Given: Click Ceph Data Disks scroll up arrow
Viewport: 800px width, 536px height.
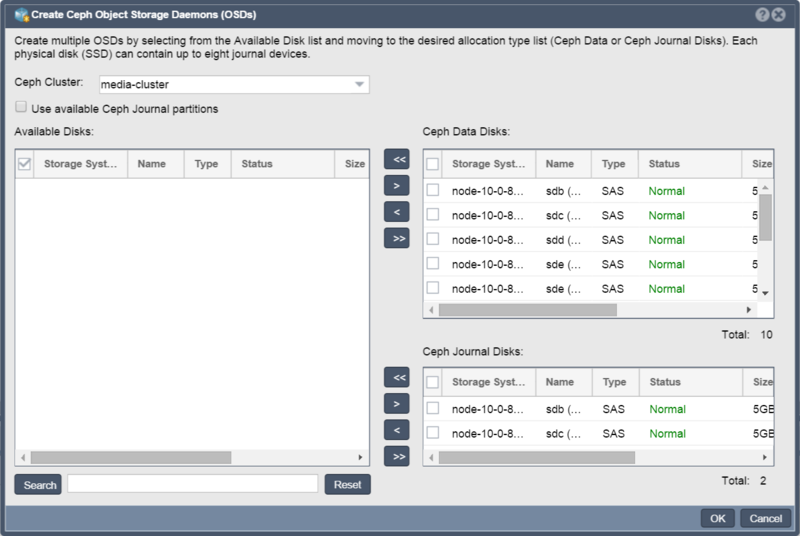Looking at the screenshot, I should 765,188.
